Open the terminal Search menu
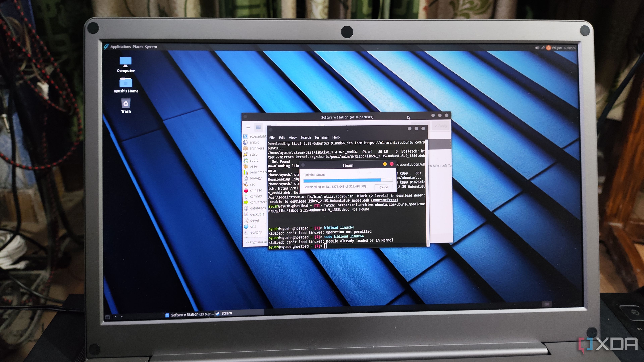The width and height of the screenshot is (644, 362). [x=306, y=137]
